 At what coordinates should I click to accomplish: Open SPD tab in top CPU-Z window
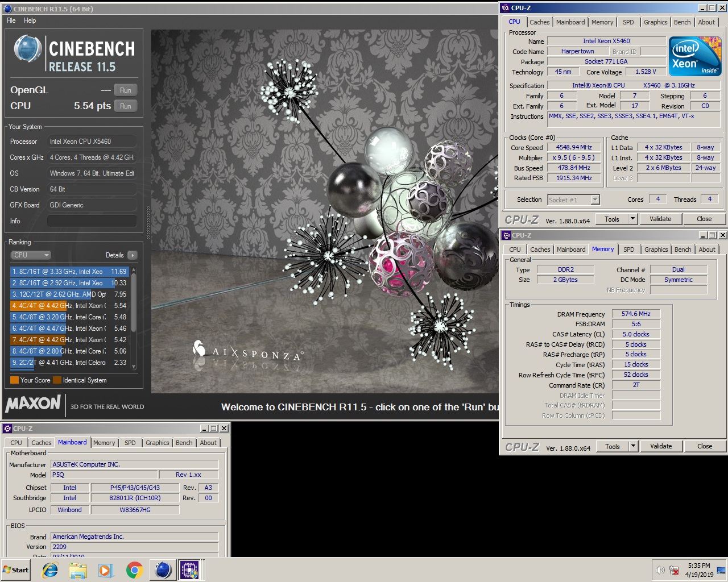tap(628, 22)
